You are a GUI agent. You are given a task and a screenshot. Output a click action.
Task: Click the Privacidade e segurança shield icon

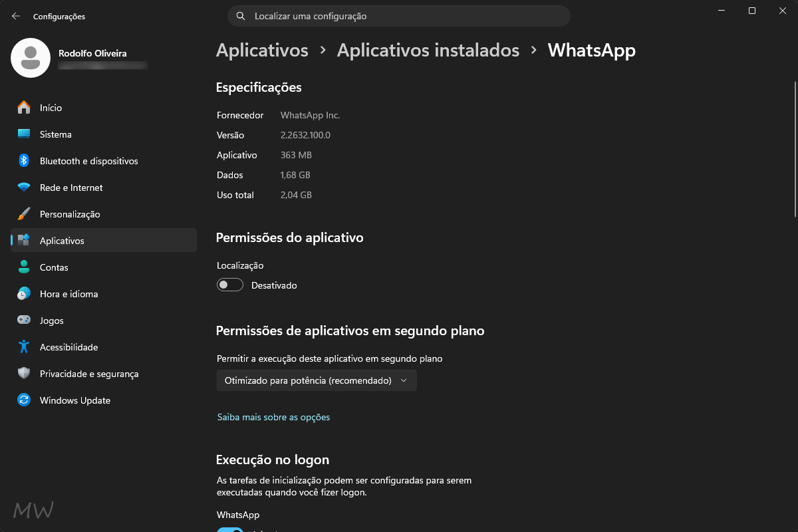[24, 374]
